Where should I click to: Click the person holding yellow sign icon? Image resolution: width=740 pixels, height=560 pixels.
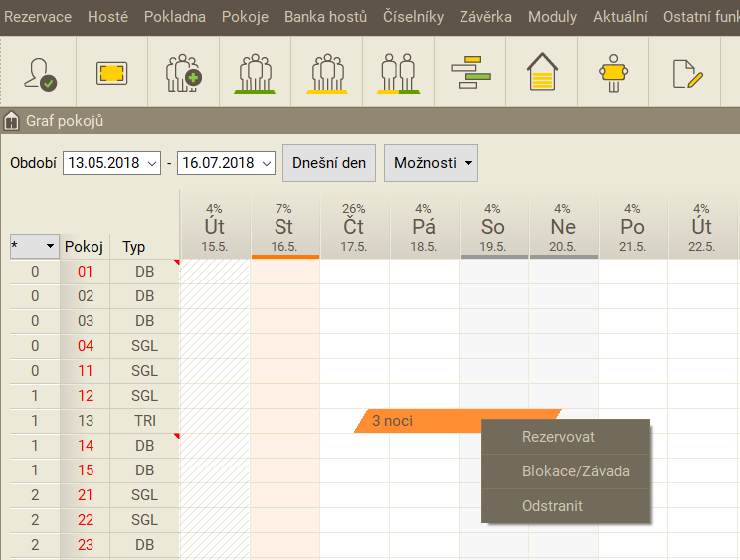[x=613, y=73]
